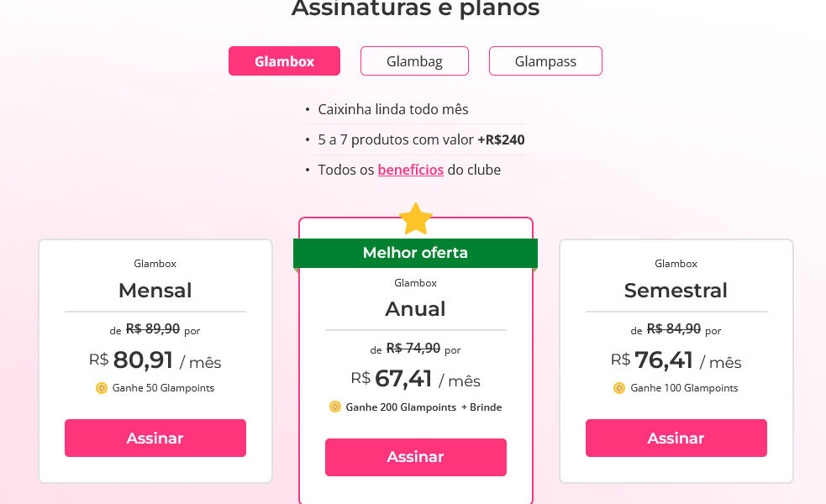The width and height of the screenshot is (826, 504).
Task: Choose Assinar on the Semestral plan
Action: pos(676,438)
